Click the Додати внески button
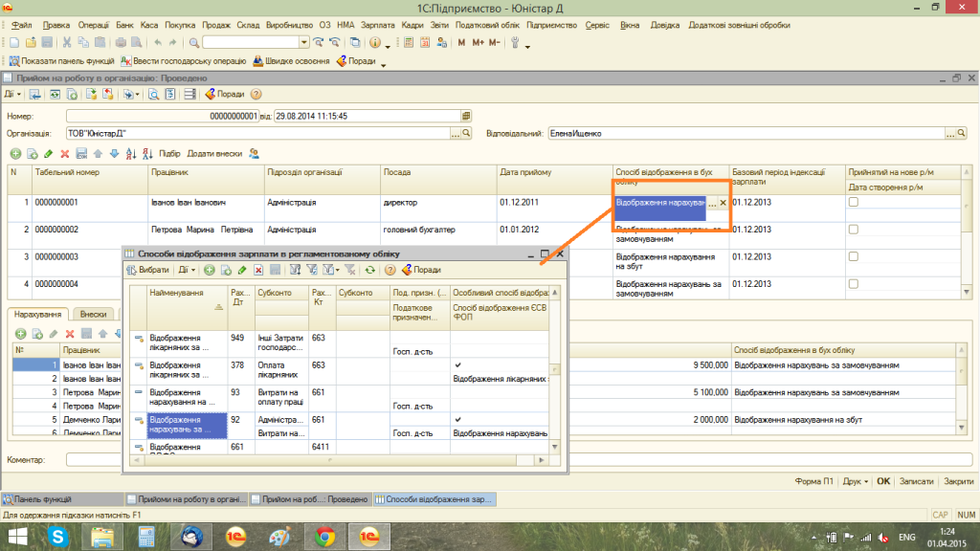Viewport: 980px width, 551px height. pyautogui.click(x=214, y=154)
